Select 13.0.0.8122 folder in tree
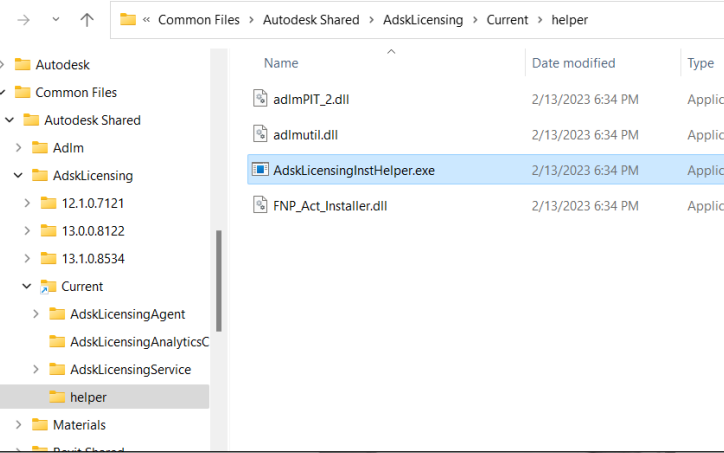This screenshot has height=453, width=724. coord(93,231)
